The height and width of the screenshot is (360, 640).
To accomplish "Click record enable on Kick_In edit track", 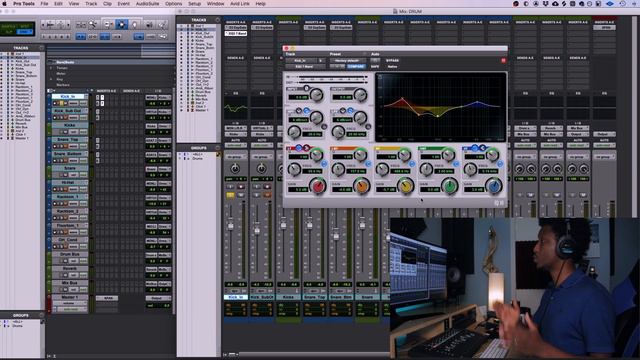I will point(55,103).
